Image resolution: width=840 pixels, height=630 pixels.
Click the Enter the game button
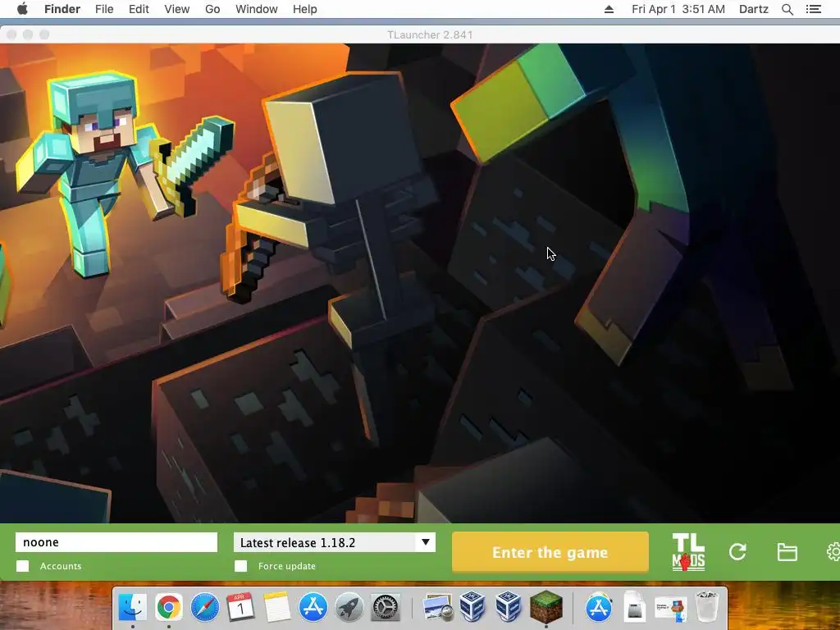pyautogui.click(x=550, y=552)
